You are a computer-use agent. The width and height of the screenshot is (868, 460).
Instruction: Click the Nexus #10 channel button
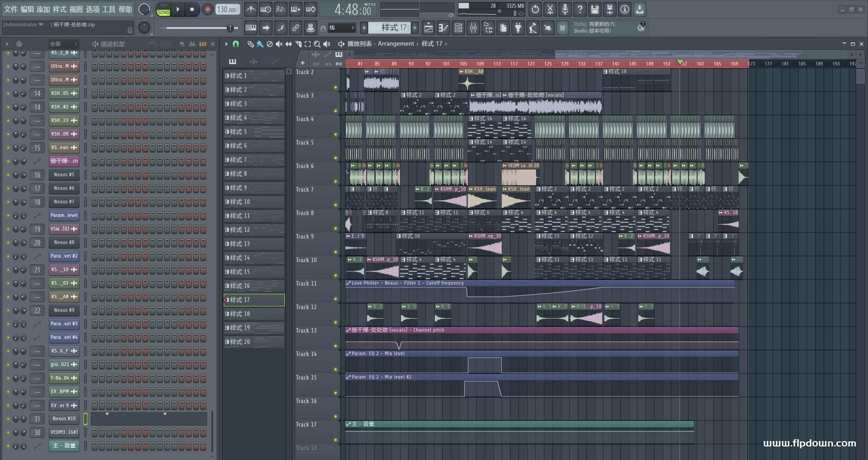coord(64,419)
